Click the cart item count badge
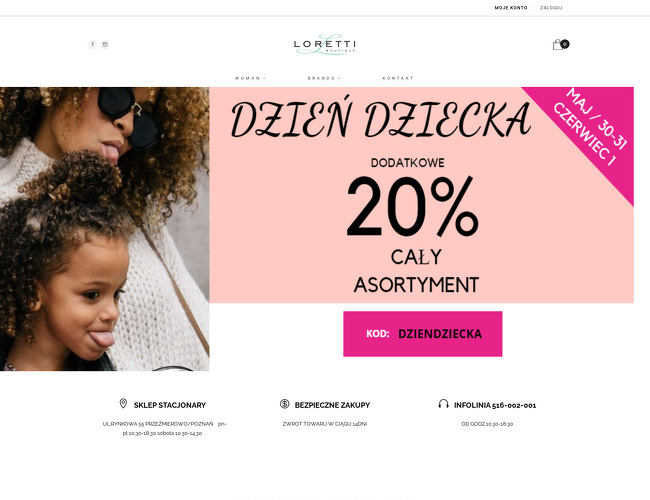The height and width of the screenshot is (500, 650). (x=565, y=44)
